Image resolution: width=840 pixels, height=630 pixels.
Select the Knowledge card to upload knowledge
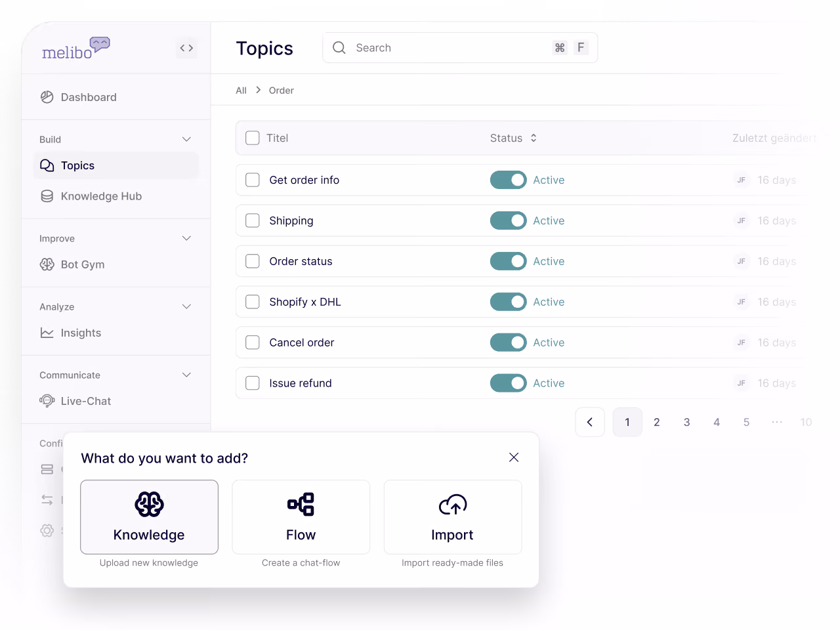coord(150,517)
